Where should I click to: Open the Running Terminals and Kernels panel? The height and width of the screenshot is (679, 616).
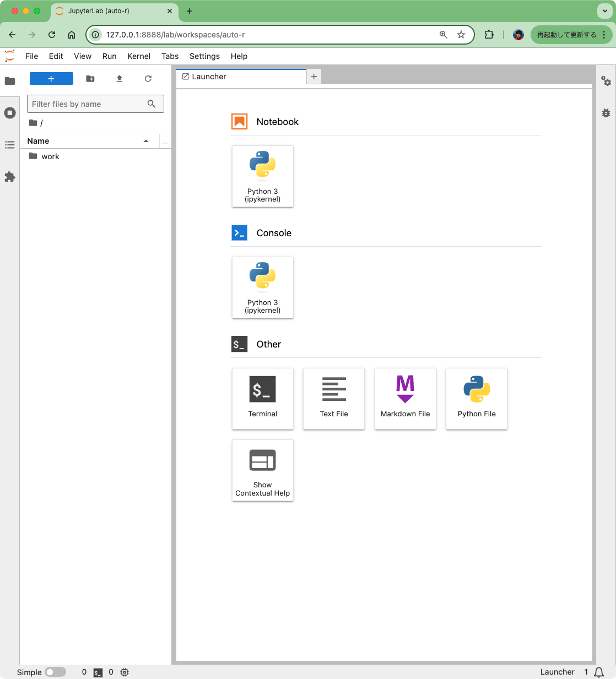tap(10, 113)
